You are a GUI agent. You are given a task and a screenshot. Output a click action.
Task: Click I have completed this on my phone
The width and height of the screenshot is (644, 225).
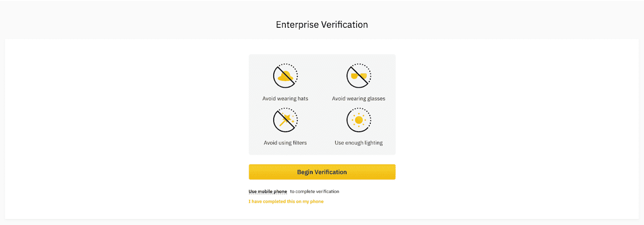[286, 201]
